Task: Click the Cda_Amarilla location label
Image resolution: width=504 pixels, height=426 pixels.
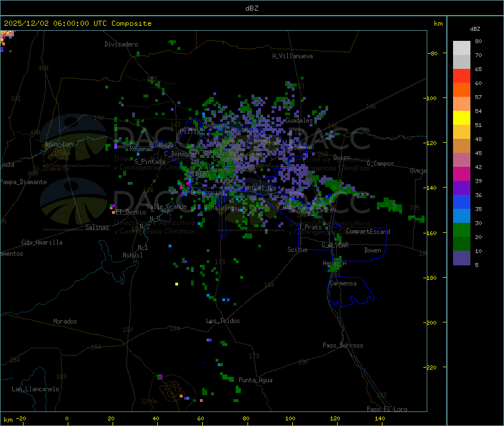Action: [42, 242]
